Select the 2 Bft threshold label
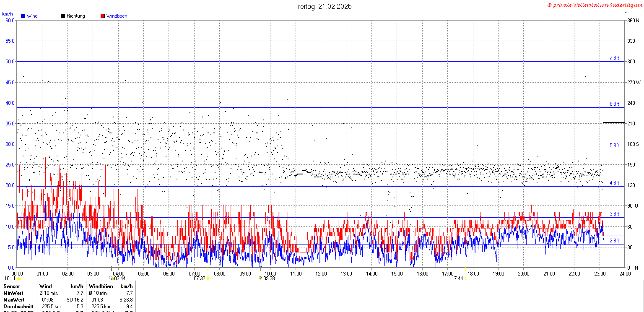The width and height of the screenshot is (644, 312). pyautogui.click(x=614, y=241)
